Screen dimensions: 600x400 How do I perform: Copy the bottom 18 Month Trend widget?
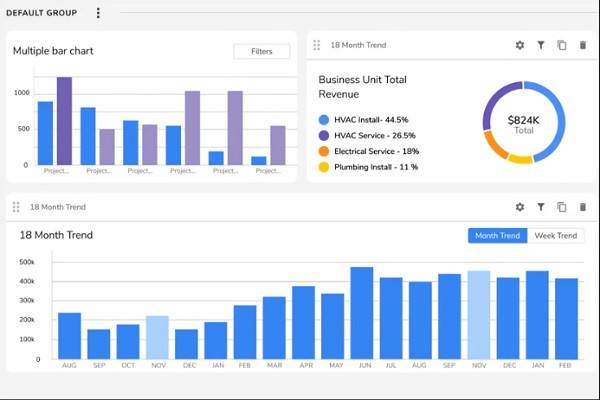pyautogui.click(x=561, y=207)
